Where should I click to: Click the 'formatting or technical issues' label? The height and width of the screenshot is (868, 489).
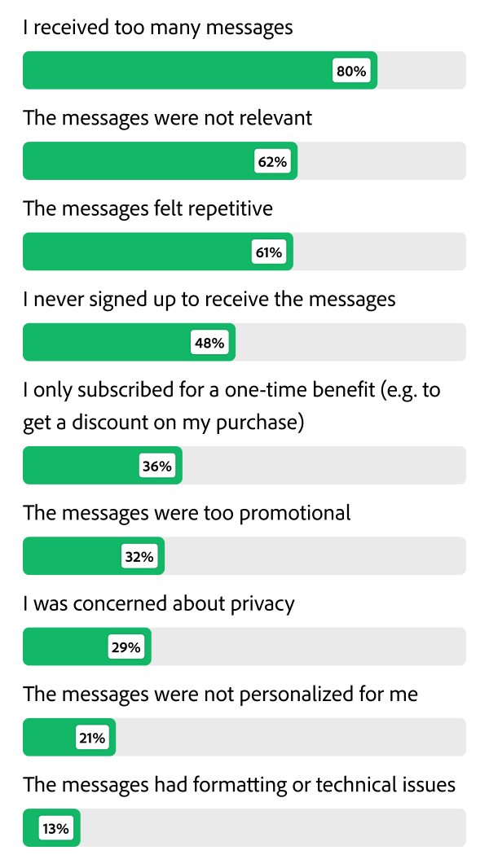[x=239, y=784]
